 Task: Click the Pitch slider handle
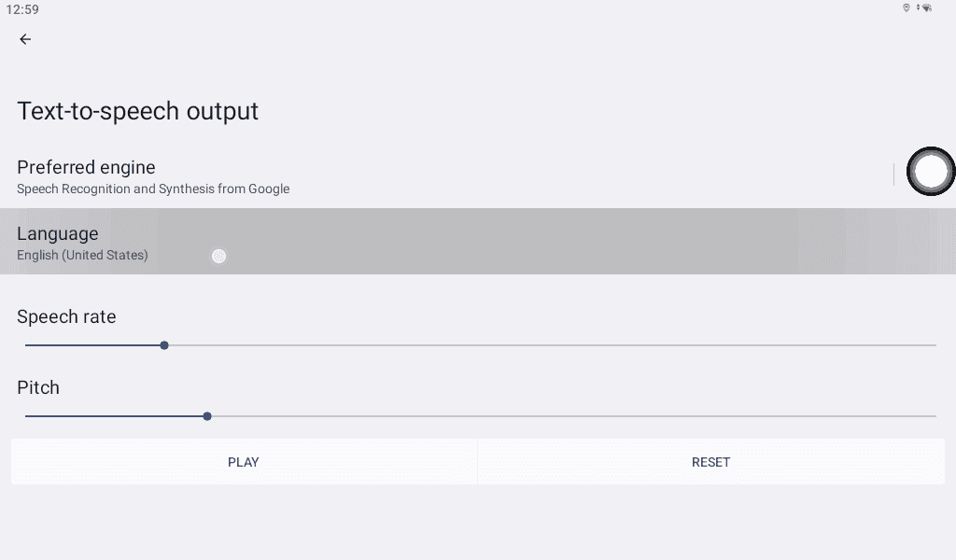[x=207, y=416]
